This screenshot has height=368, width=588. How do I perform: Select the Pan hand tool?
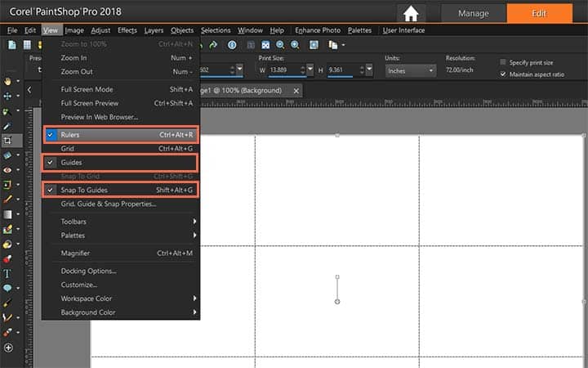pos(7,81)
